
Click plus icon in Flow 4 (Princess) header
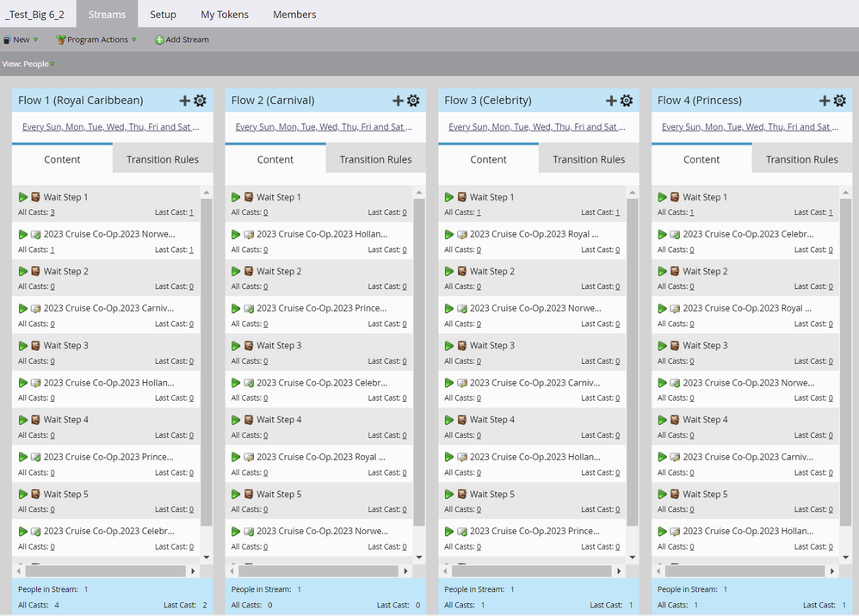825,100
